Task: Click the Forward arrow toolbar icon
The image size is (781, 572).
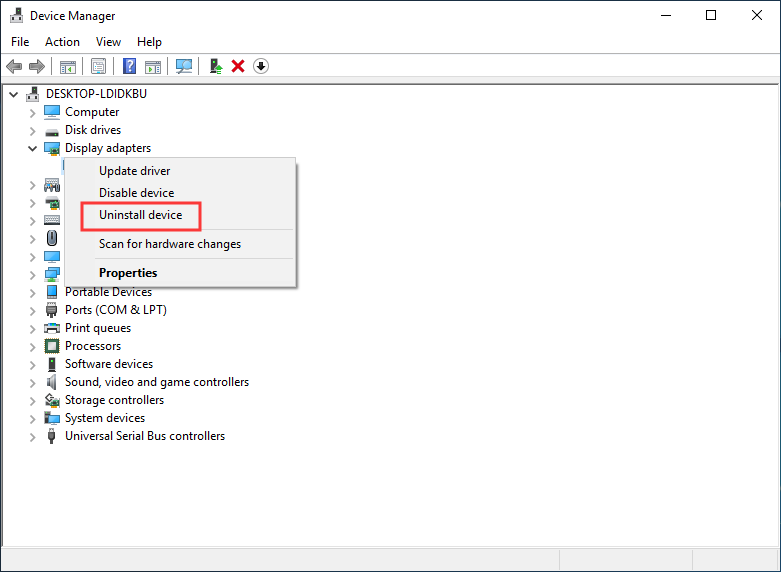Action: 37,66
